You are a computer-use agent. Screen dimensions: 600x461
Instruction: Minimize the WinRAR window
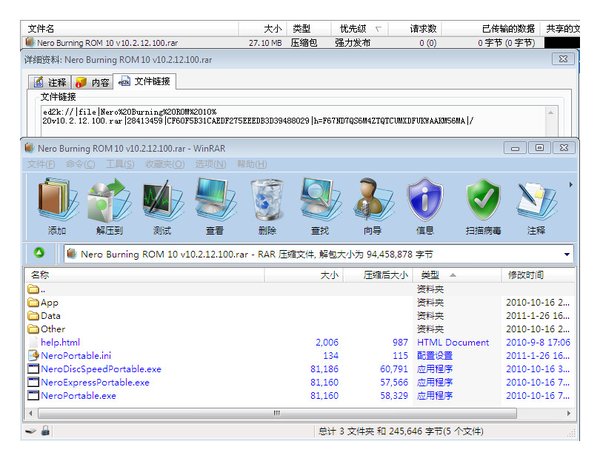click(x=515, y=148)
